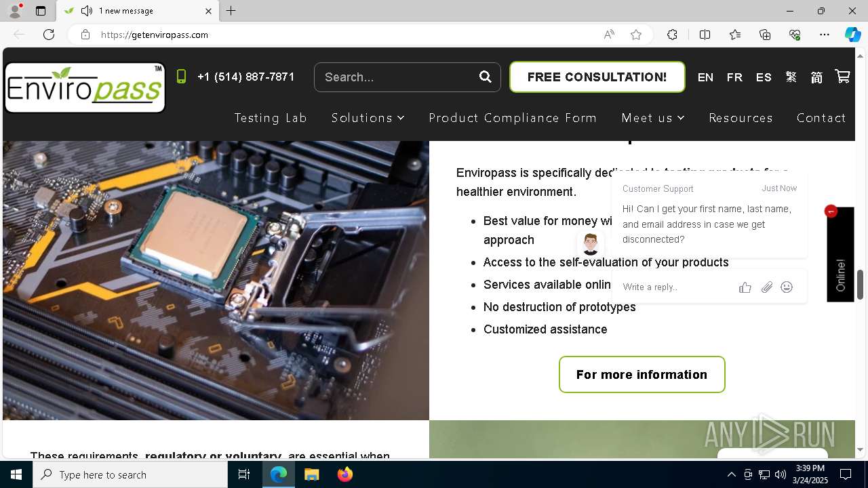This screenshot has width=868, height=488.
Task: Expand the Meet us dropdown menu
Action: pos(653,118)
